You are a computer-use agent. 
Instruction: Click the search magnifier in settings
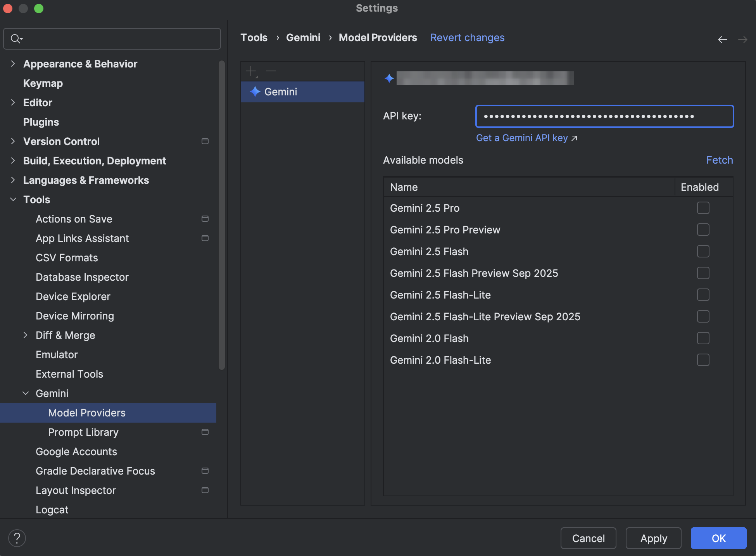tap(16, 38)
